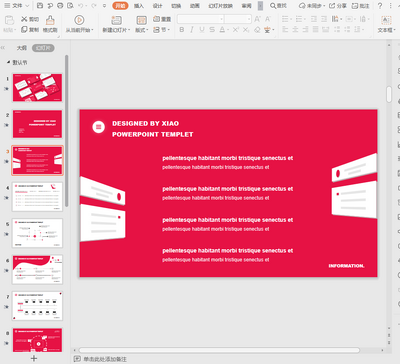Toggle Subscript formatting
Image resolution: width=400 pixels, height=364 pixels.
tap(246, 30)
